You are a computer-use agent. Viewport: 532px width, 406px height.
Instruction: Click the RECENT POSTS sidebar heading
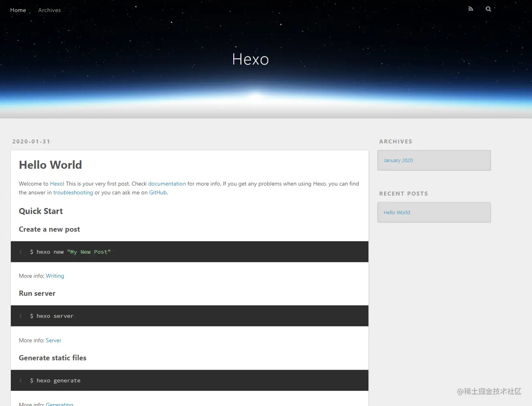[x=404, y=194]
